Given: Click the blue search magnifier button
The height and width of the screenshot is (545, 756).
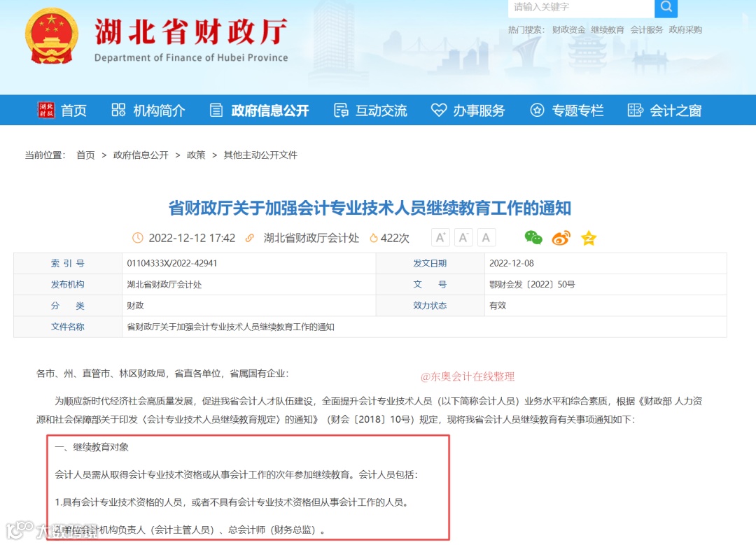Looking at the screenshot, I should point(666,7).
